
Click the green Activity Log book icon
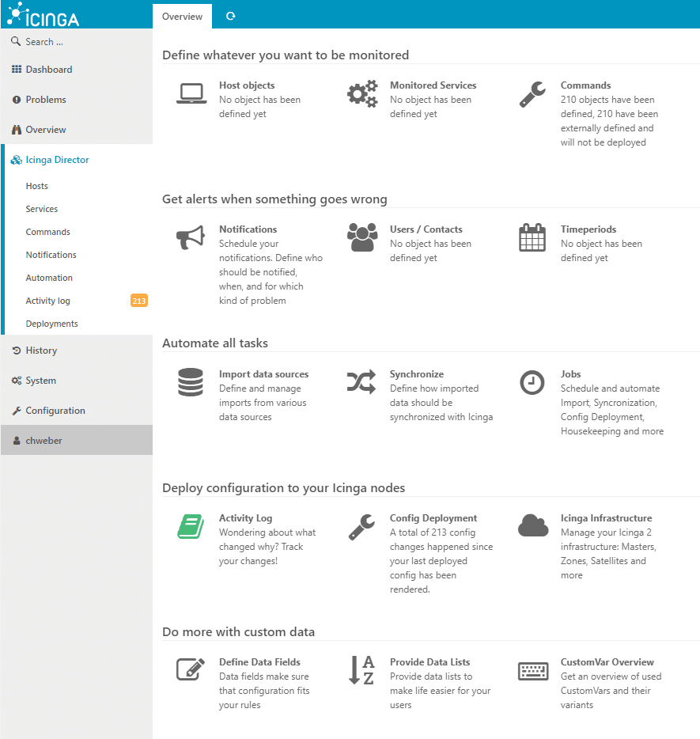point(191,526)
